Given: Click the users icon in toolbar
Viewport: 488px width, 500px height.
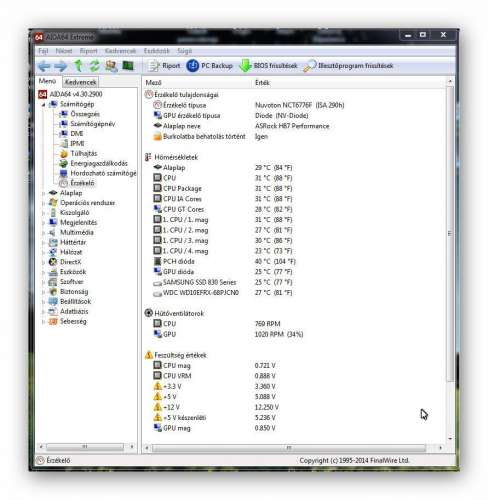Looking at the screenshot, I should 111,66.
